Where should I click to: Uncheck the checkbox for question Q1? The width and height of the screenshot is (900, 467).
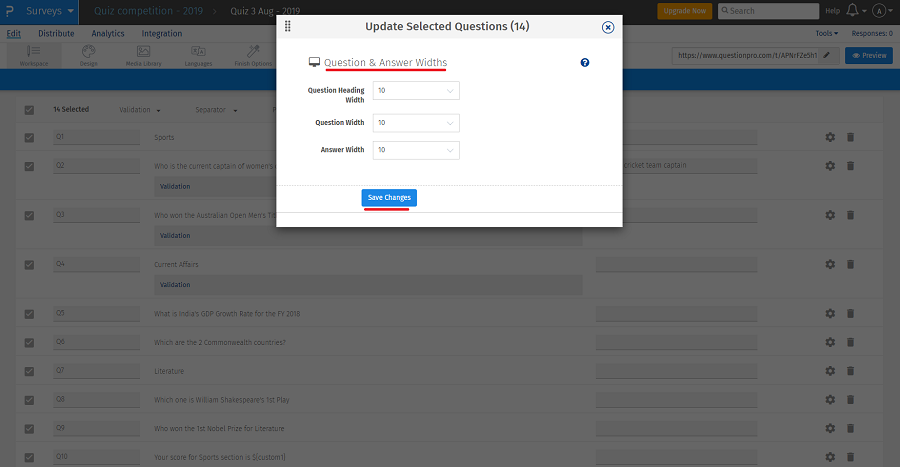click(29, 137)
